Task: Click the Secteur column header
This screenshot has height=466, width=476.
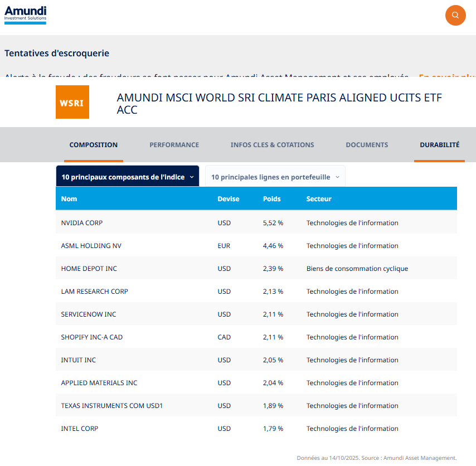Action: [x=319, y=199]
